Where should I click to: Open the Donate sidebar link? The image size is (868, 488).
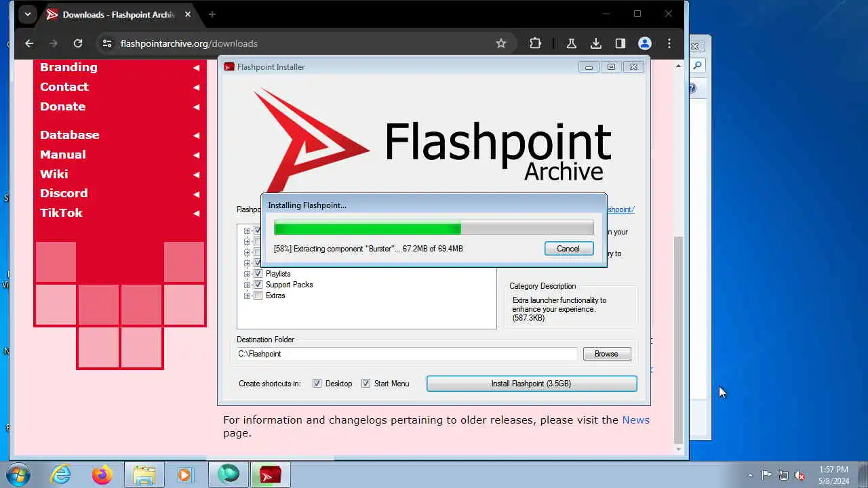coord(62,106)
